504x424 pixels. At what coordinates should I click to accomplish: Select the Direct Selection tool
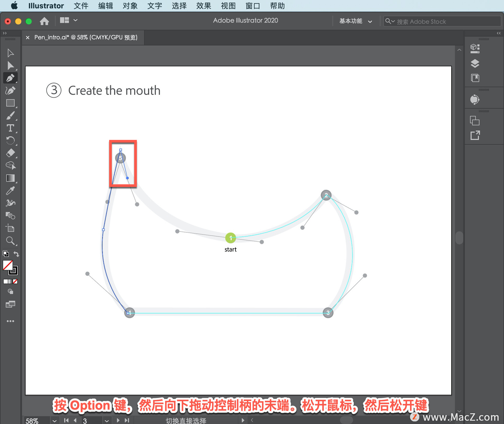click(x=10, y=66)
